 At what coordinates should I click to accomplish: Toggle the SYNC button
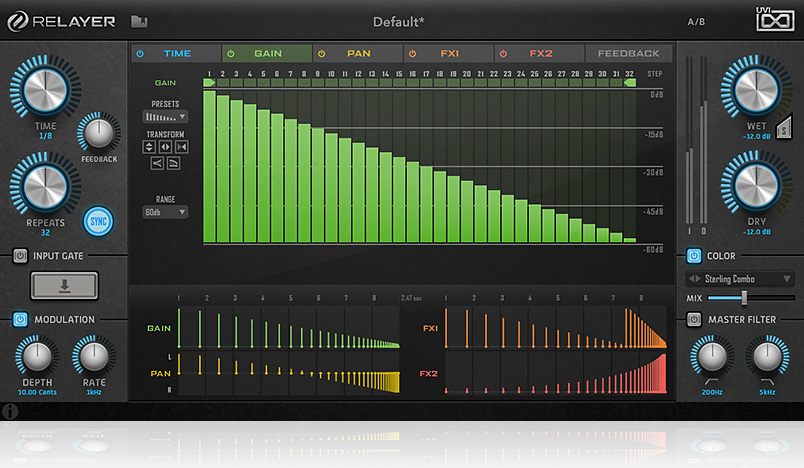point(98,221)
